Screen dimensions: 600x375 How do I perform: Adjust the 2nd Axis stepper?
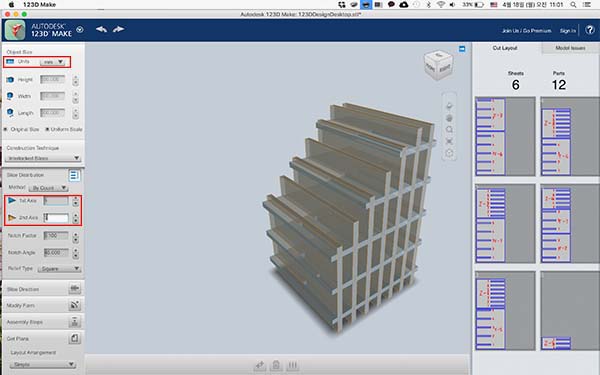75,218
